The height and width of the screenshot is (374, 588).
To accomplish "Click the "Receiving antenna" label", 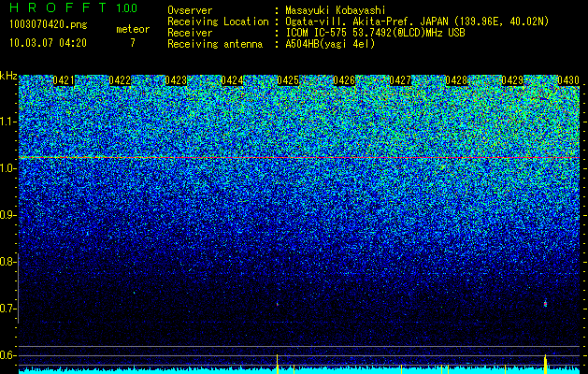I will pyautogui.click(x=215, y=44).
